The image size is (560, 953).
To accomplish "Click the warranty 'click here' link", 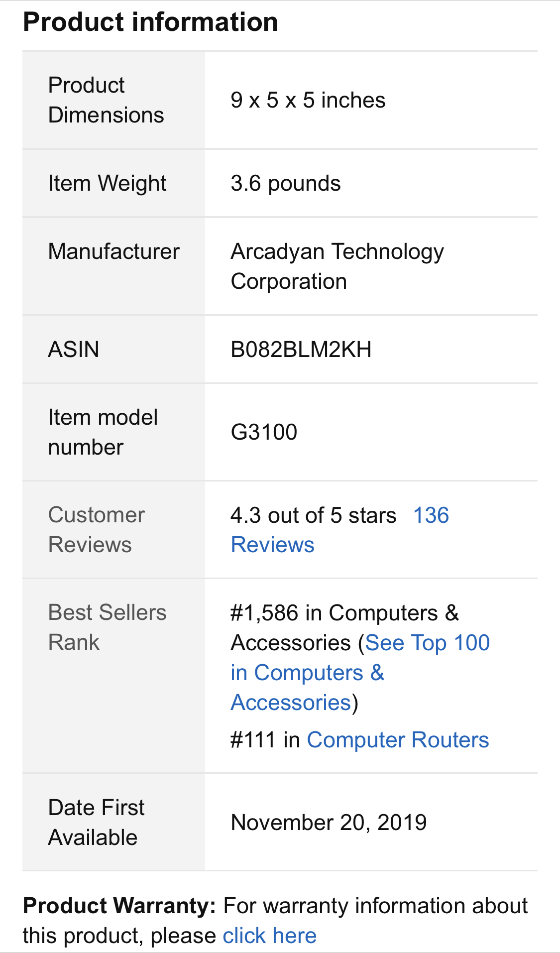I will [x=269, y=936].
